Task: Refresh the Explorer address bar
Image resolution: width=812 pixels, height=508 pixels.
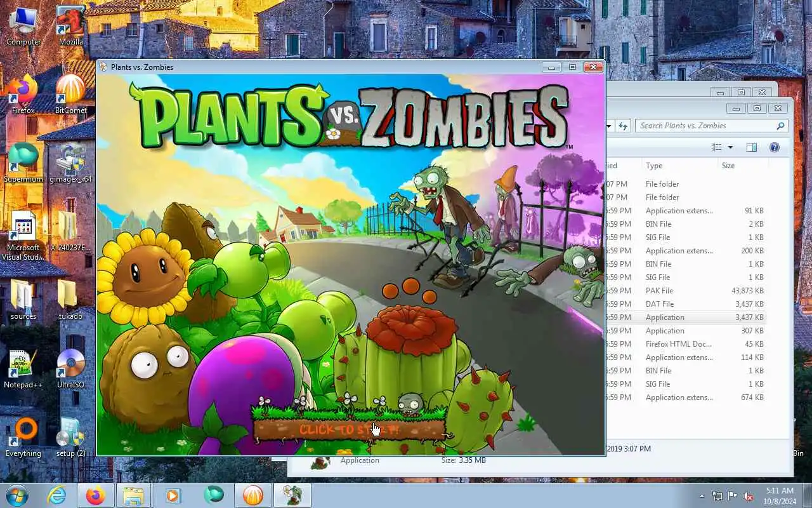Action: tap(624, 126)
